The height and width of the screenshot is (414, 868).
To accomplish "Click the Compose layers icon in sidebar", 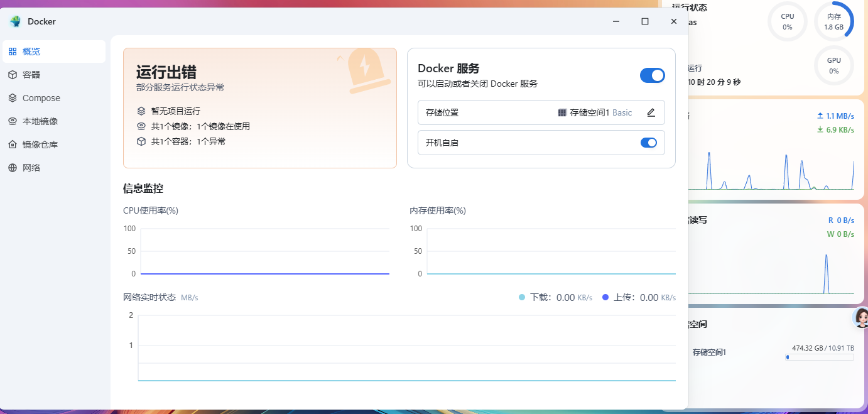I will [13, 98].
